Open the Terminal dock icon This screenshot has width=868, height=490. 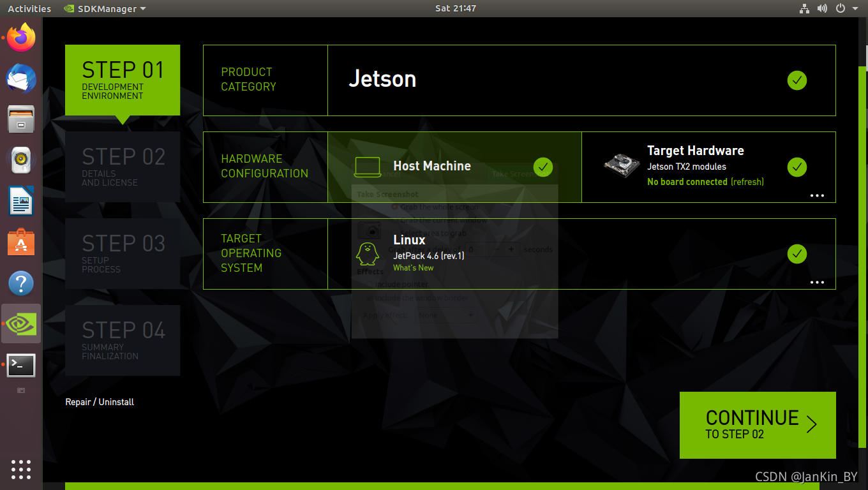click(x=21, y=366)
